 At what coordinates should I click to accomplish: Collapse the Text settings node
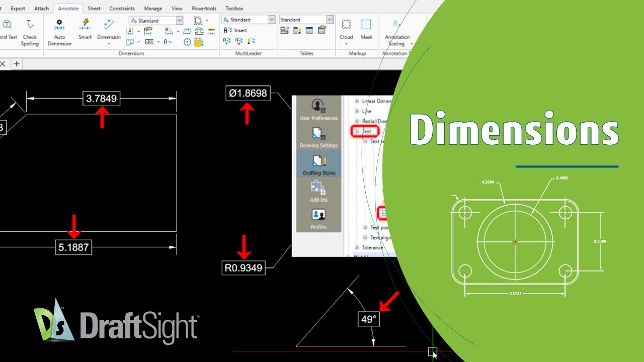(366, 141)
